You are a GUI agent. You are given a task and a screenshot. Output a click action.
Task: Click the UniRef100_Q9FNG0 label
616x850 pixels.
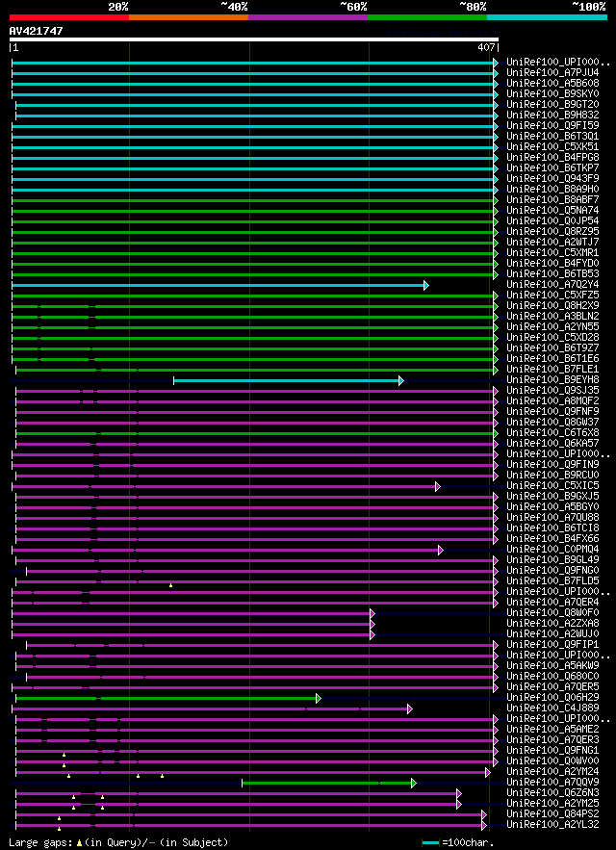tap(552, 570)
